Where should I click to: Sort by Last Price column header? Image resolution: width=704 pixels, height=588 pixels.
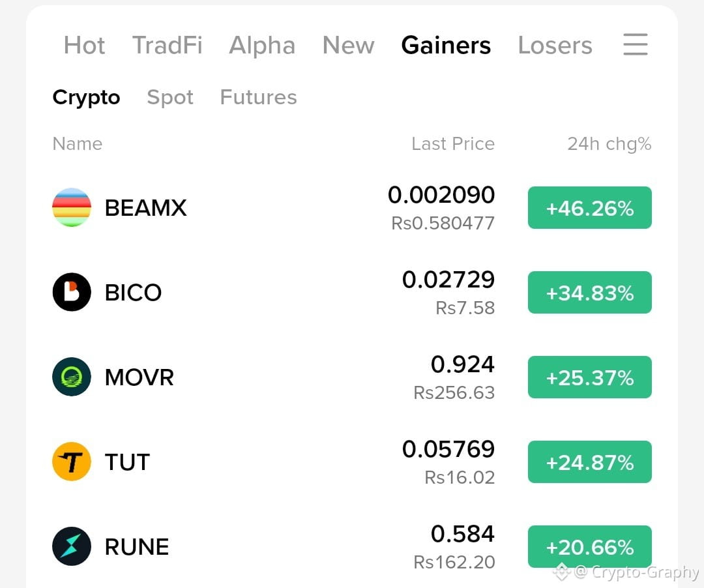pyautogui.click(x=453, y=143)
